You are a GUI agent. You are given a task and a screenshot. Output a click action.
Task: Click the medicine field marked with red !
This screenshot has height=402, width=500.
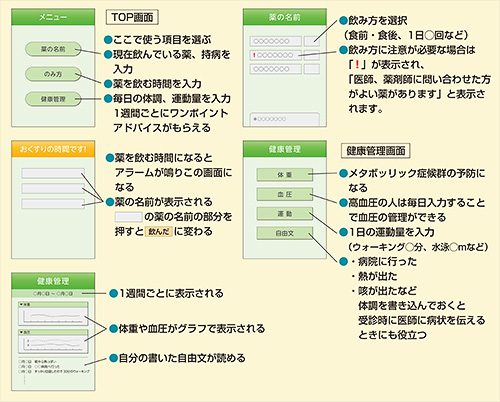pyautogui.click(x=276, y=55)
